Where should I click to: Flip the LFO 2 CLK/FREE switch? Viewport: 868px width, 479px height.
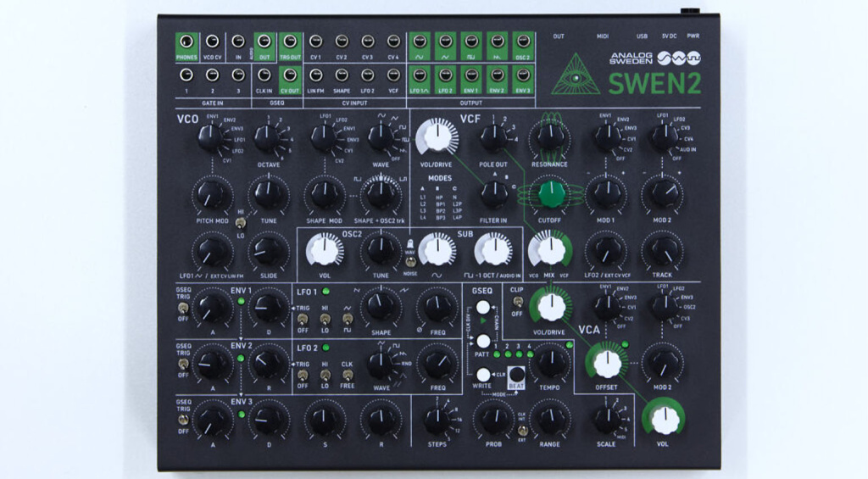(347, 375)
